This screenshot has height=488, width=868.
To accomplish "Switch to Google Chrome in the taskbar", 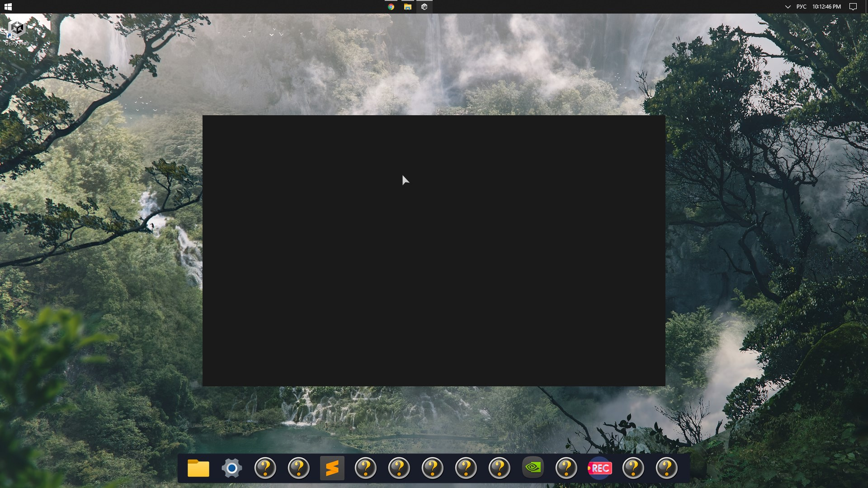I will tap(391, 7).
